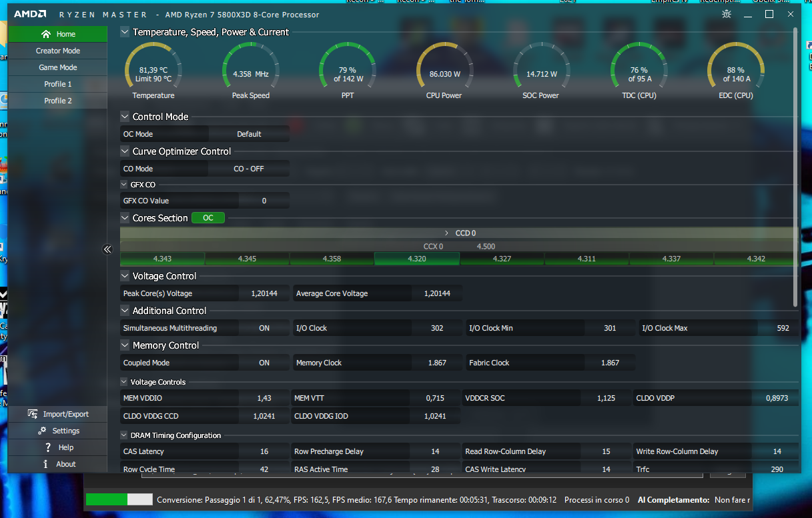Click the Temperature gauge
Image resolution: width=812 pixels, height=518 pixels.
153,71
